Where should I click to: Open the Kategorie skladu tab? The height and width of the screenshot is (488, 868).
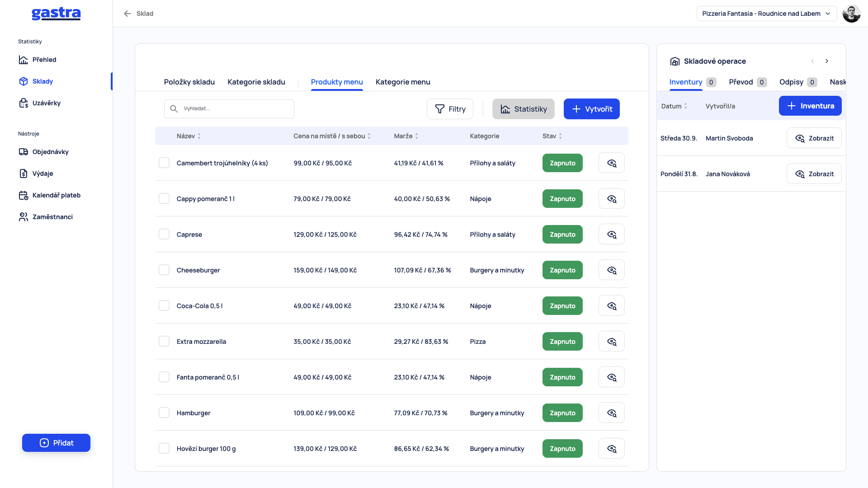[256, 82]
